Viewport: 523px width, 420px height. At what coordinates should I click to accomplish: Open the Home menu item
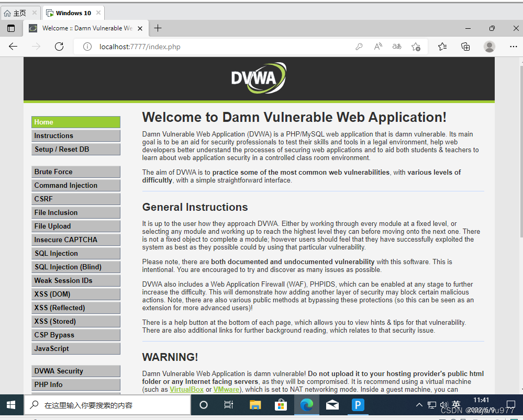[76, 122]
